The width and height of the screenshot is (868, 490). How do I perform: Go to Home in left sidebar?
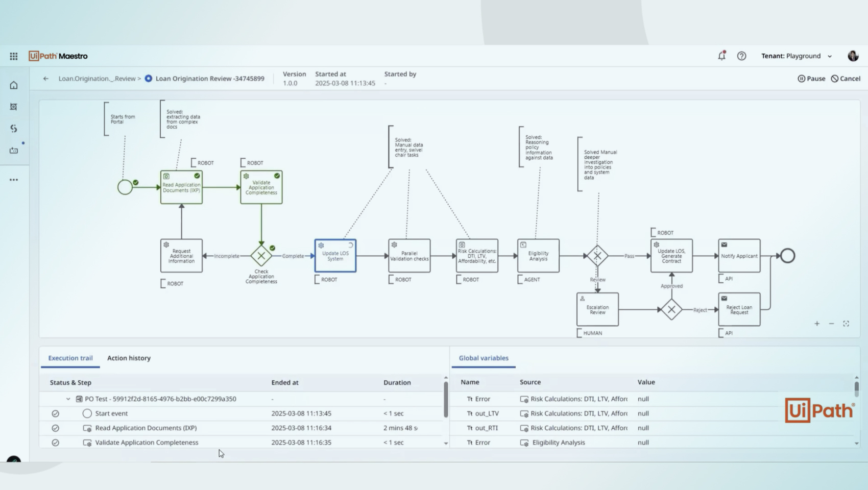14,85
